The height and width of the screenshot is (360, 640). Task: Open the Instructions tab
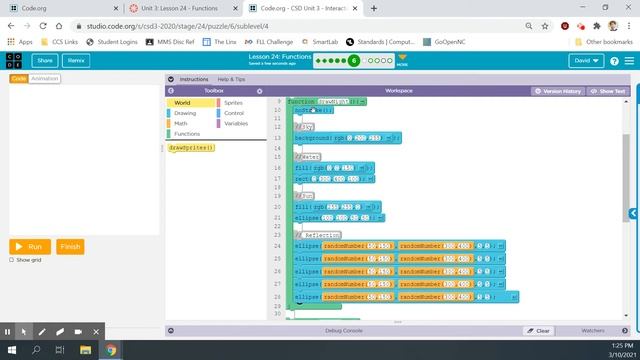tap(194, 79)
